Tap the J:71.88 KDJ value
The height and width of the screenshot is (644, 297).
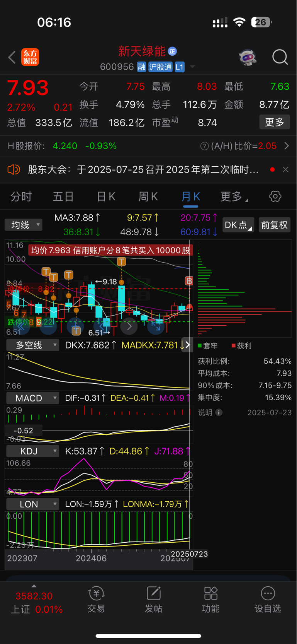pyautogui.click(x=172, y=451)
